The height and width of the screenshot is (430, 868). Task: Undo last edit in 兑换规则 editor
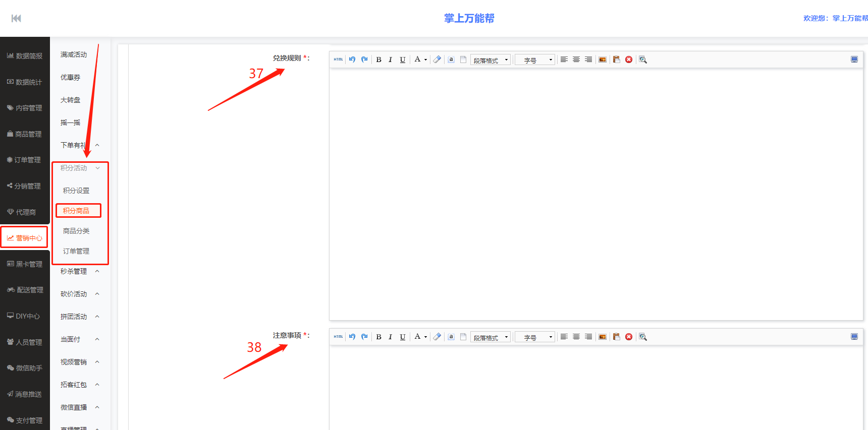352,59
